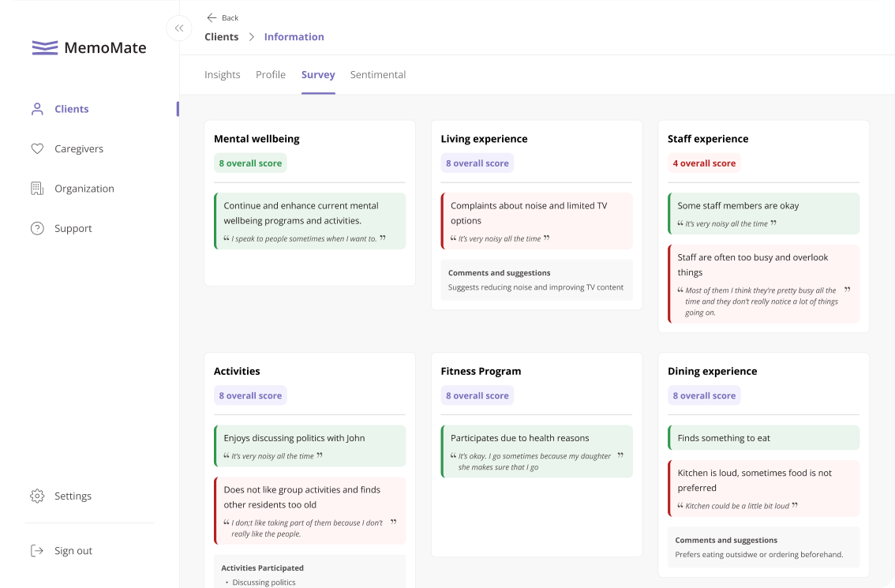This screenshot has height=588, width=895.
Task: Click the Staff experience 4 overall score badge
Action: [x=704, y=163]
